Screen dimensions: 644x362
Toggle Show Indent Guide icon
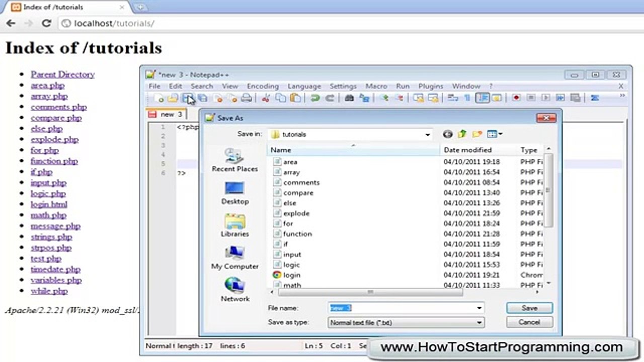[x=482, y=98]
